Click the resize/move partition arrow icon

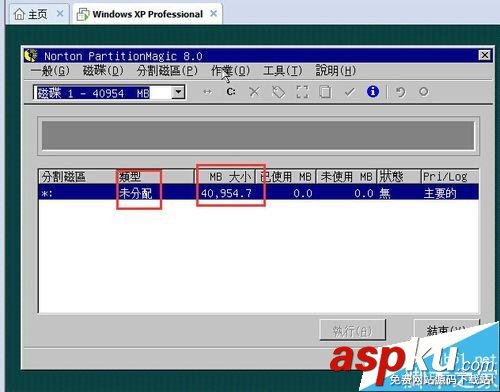click(207, 92)
